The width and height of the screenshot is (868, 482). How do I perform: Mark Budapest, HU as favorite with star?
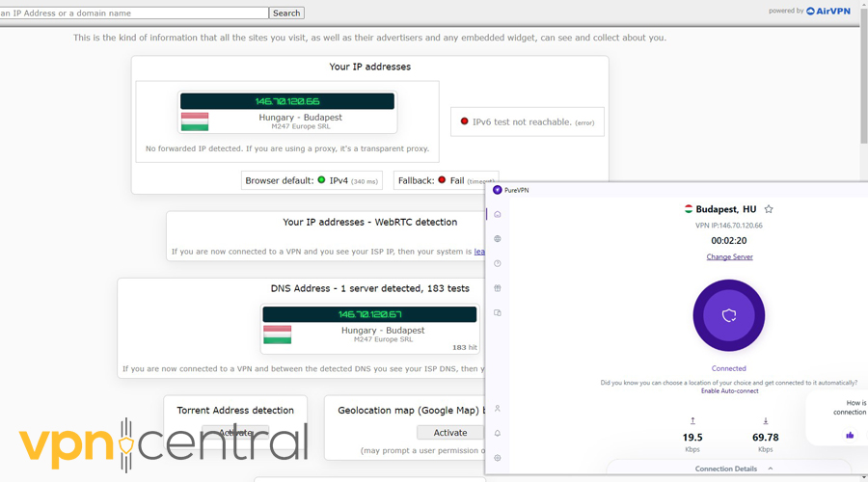[769, 208]
